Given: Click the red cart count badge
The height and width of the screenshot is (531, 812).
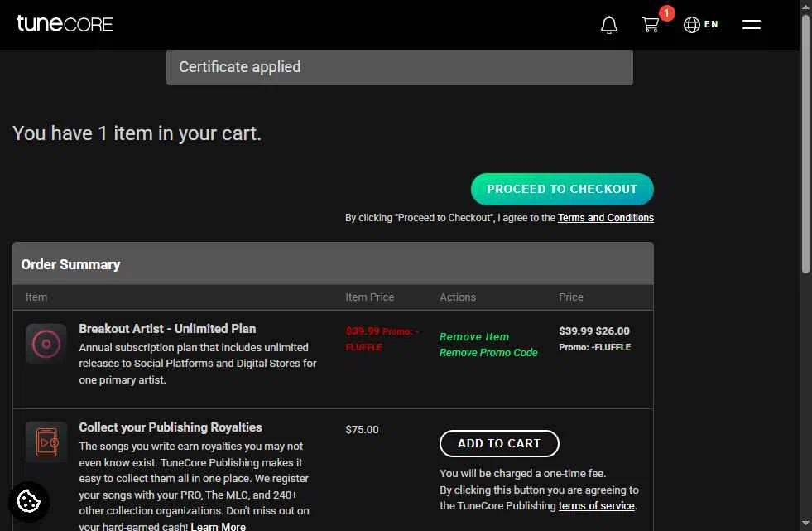Looking at the screenshot, I should click(x=666, y=13).
